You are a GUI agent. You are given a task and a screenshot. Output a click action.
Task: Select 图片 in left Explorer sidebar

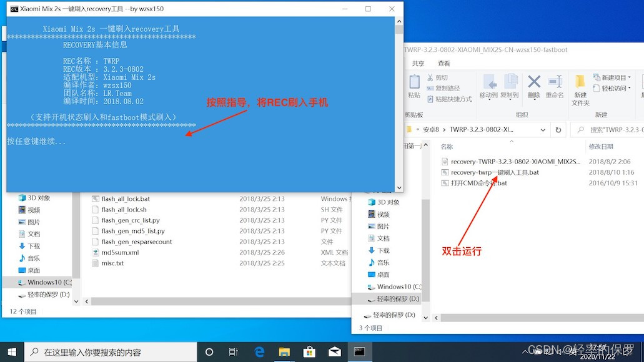tap(29, 222)
